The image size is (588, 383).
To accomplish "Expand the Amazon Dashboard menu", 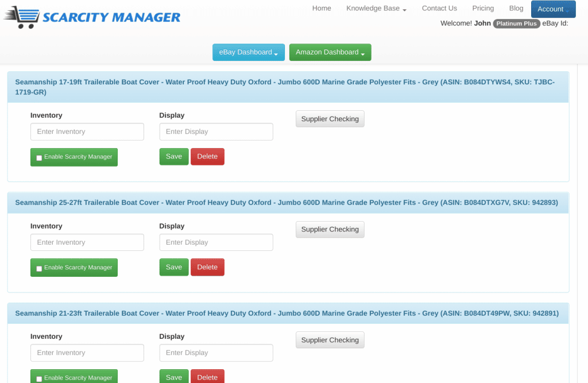I will [x=330, y=52].
